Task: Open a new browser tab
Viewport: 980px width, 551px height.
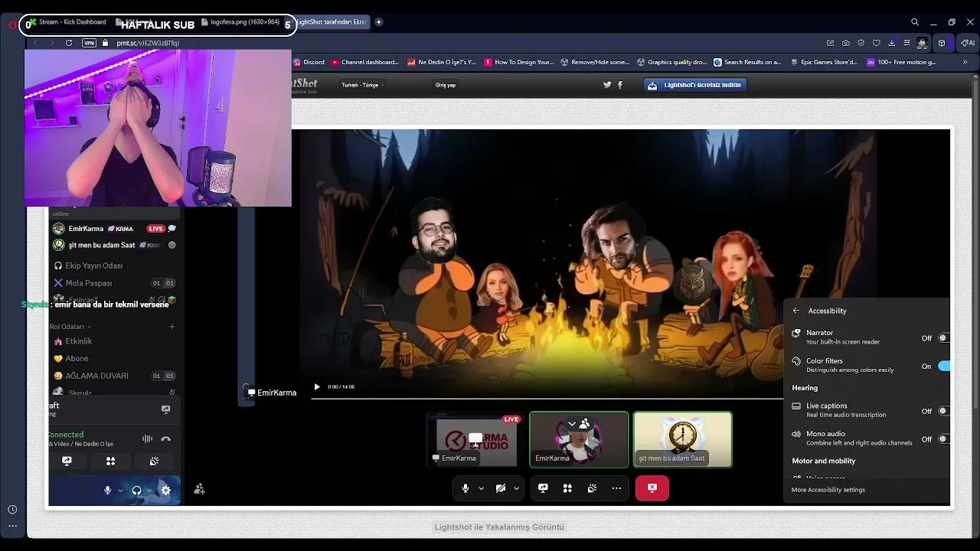Action: [x=379, y=22]
